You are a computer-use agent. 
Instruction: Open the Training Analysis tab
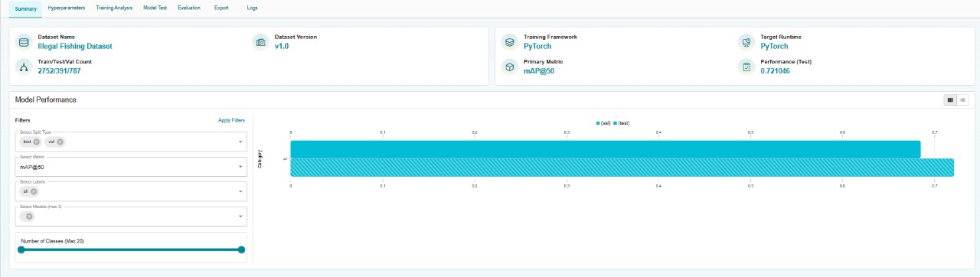coord(114,8)
